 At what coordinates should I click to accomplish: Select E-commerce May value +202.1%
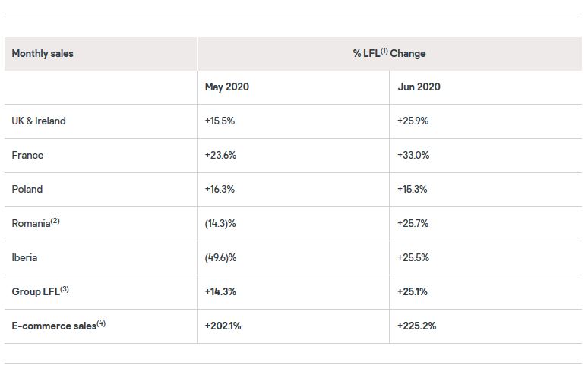point(224,326)
